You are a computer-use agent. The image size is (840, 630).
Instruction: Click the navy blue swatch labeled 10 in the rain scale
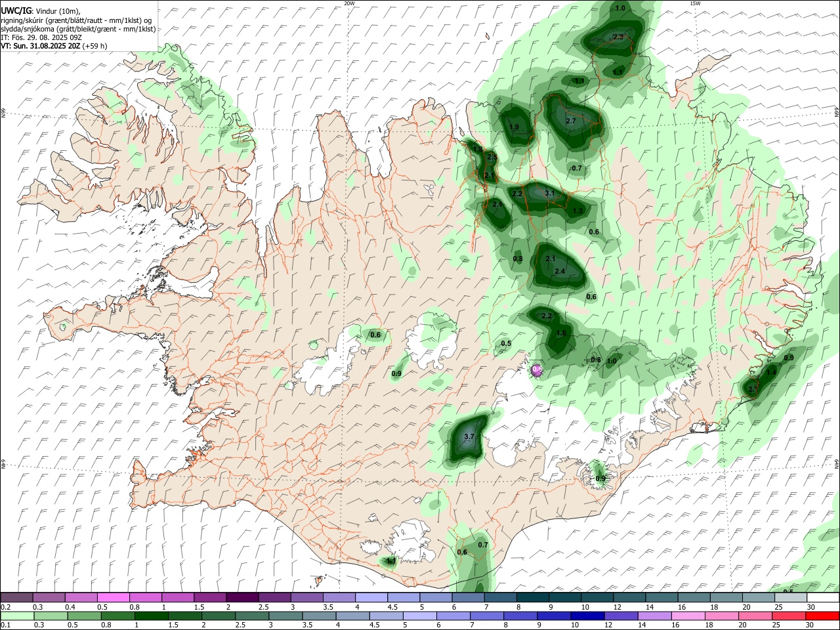pos(587,616)
